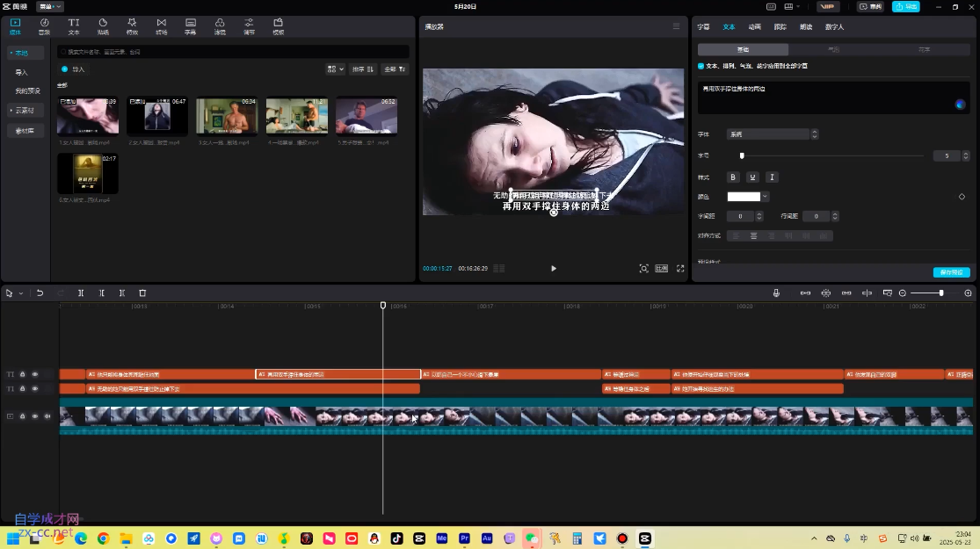Toggle visibility of the top subtitle track
This screenshot has width=980, height=549.
35,374
